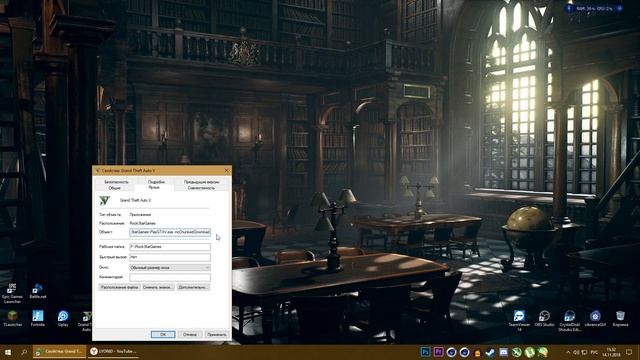The width and height of the screenshot is (640, 360).
Task: Open the Epic Games Launcher desktop shortcut
Action: [x=12, y=293]
